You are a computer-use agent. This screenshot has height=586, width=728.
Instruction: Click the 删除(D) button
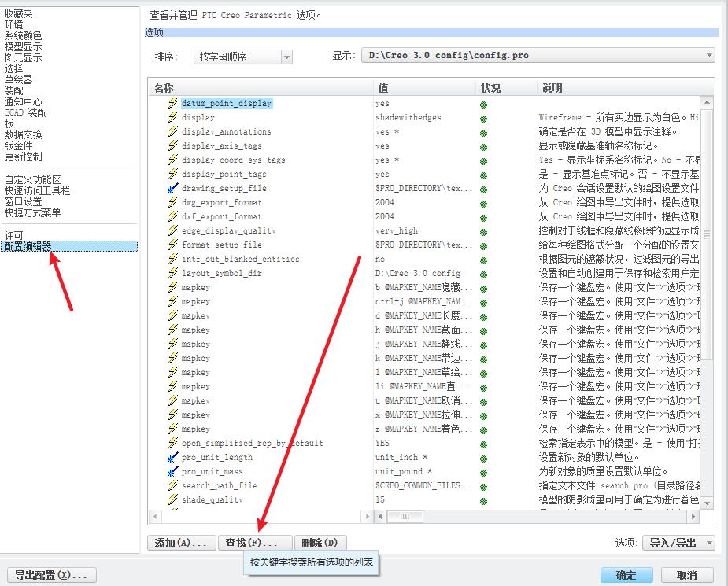tap(320, 543)
